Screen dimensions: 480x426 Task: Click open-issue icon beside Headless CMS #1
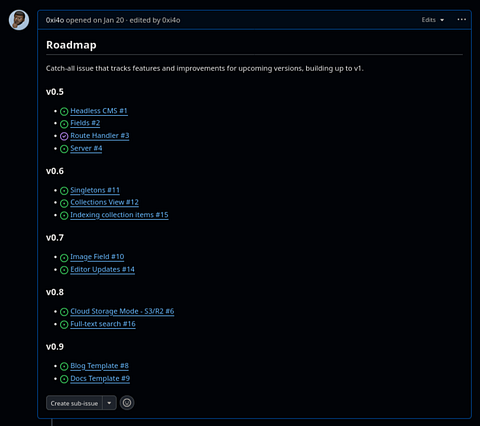[x=64, y=111]
